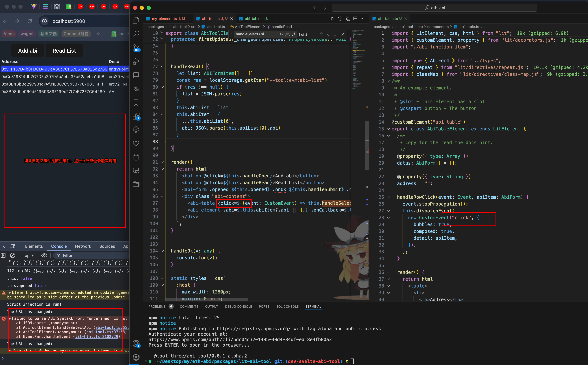Image resolution: width=588 pixels, height=365 pixels.
Task: Open the database cylinder icon in activity bar
Action: click(x=136, y=157)
